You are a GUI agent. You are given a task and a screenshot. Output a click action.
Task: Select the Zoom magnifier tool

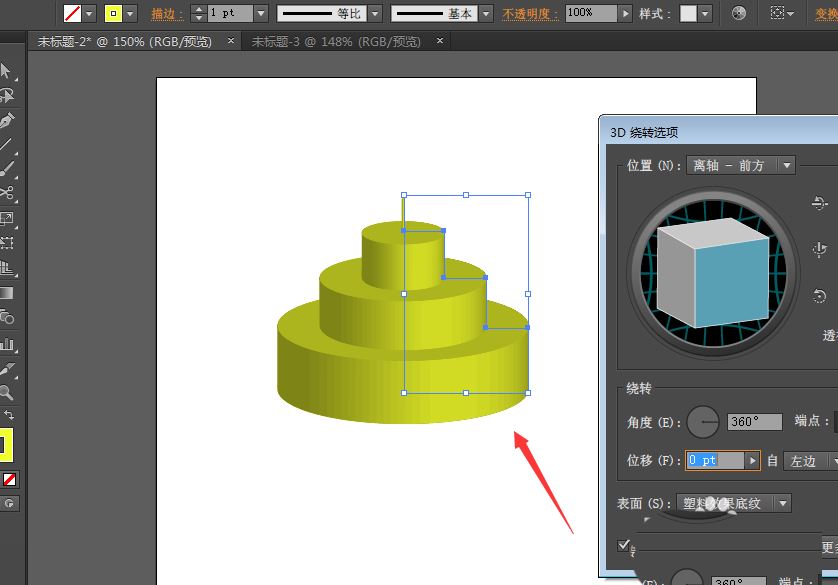coord(6,393)
